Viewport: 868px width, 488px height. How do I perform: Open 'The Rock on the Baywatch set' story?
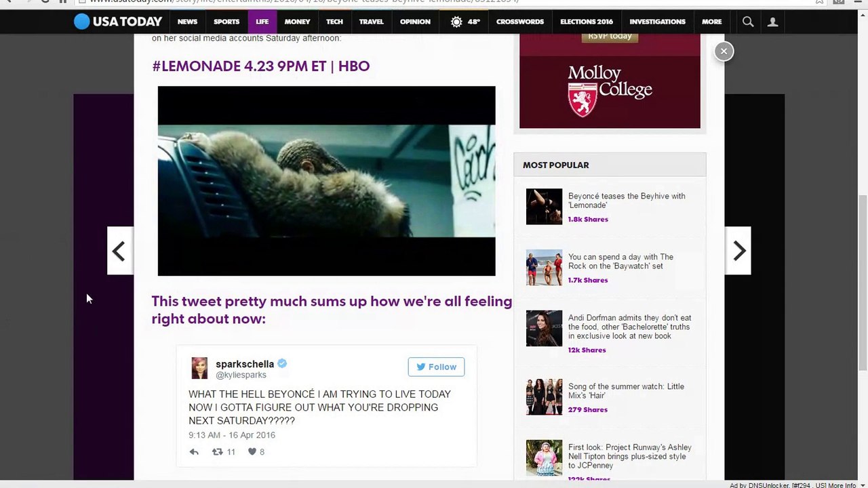620,262
